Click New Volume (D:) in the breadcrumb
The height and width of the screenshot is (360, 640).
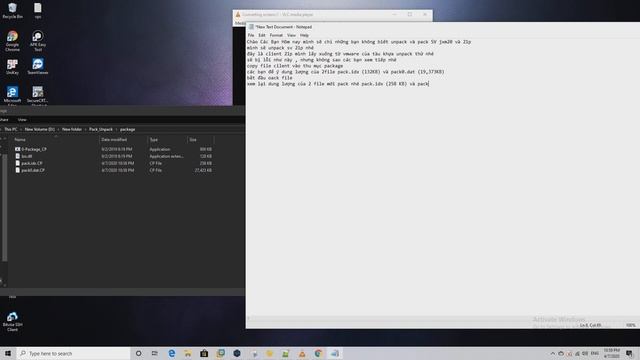pos(40,129)
